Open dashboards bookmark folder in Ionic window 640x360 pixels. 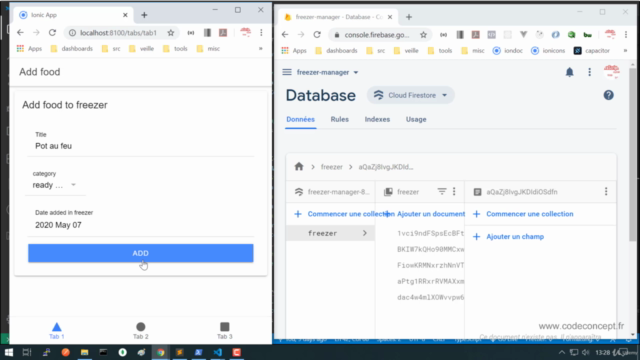71,49
